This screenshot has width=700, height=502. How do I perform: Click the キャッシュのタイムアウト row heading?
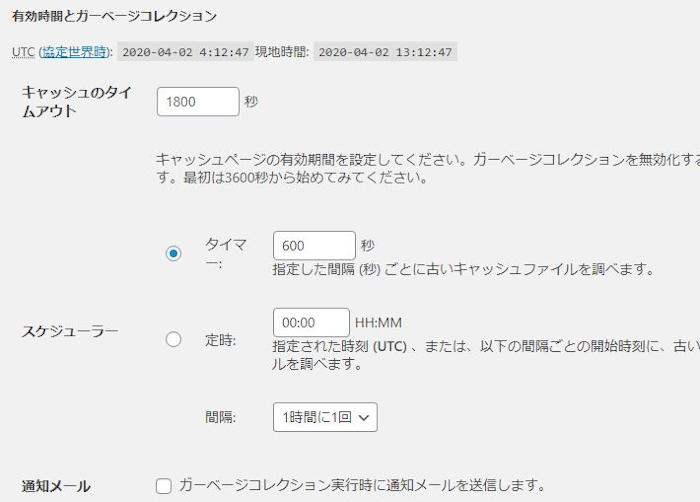[x=77, y=102]
